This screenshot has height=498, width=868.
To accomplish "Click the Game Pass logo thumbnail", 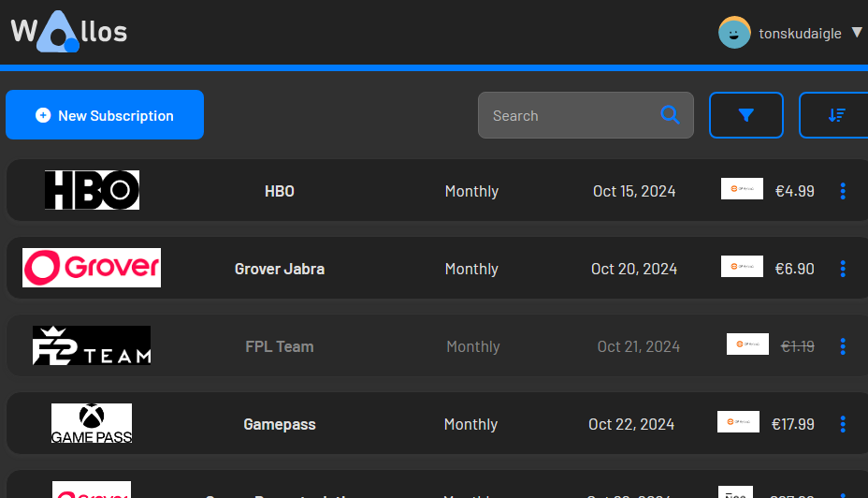I will coord(92,423).
